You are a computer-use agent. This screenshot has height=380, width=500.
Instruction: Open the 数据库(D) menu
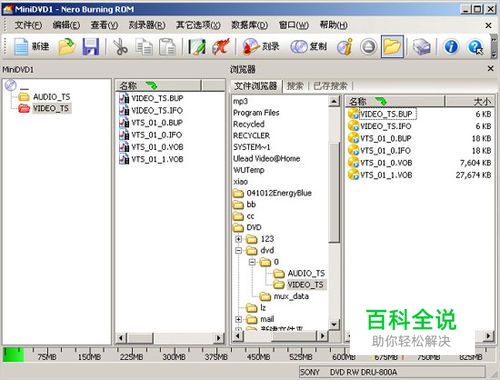(x=249, y=25)
